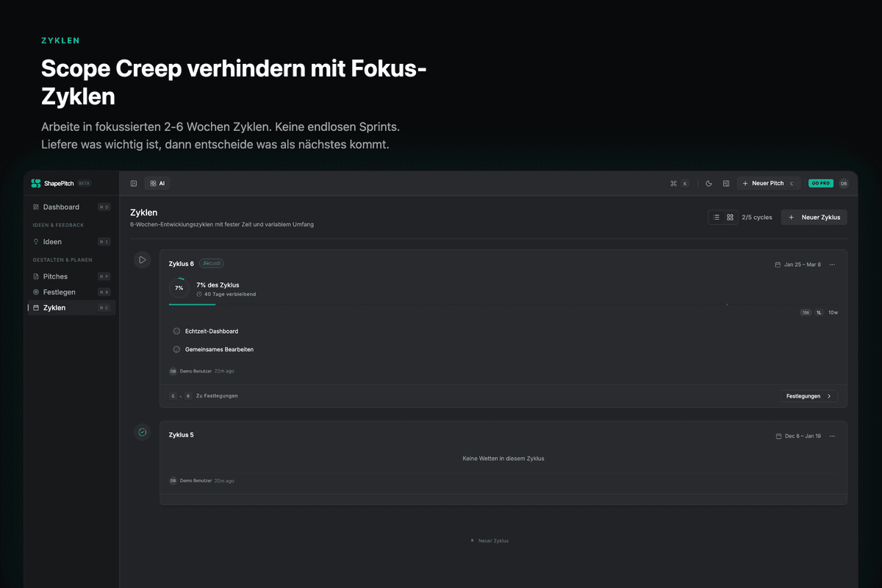Screen dimensions: 882x588
Task: Open the three-dot menu for Zyklus 6
Action: 832,265
